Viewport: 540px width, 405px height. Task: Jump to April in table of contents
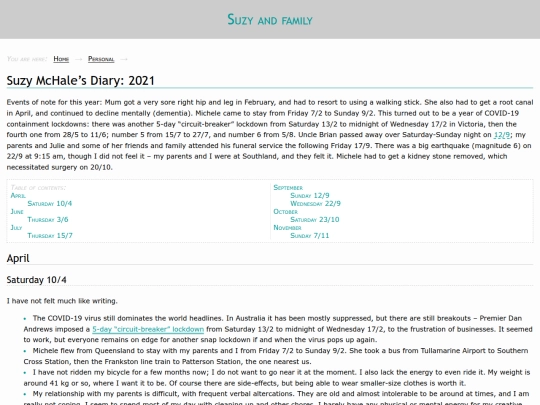point(18,196)
